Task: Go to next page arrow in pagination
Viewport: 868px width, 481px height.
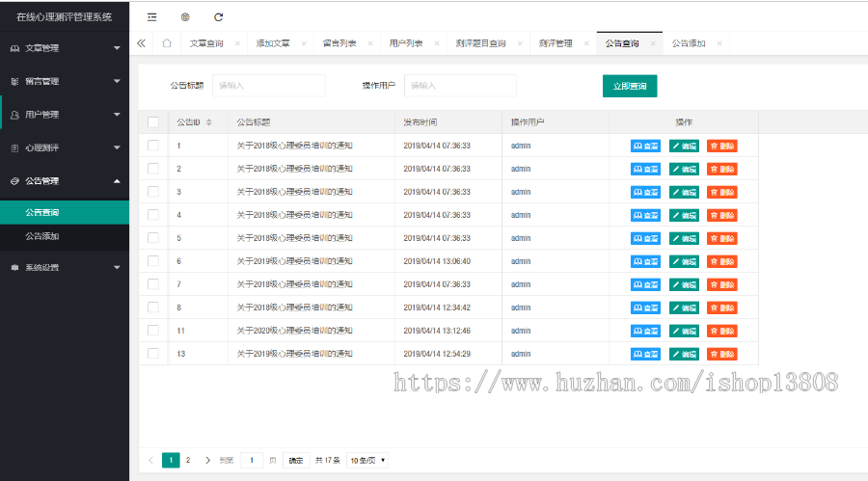Action: [x=207, y=460]
